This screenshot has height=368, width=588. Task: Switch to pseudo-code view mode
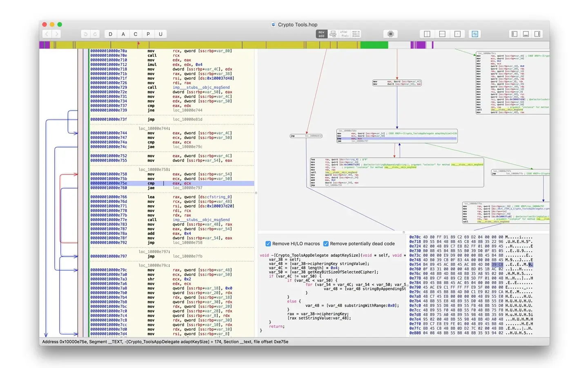click(344, 34)
